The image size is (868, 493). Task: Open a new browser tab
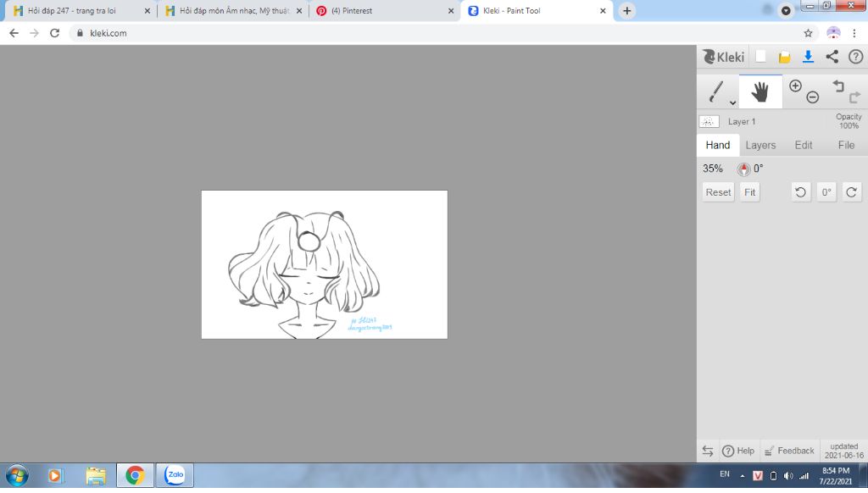pos(626,10)
